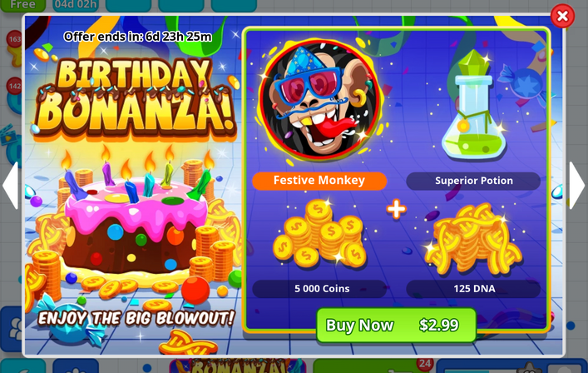Click the offer countdown timer text
The width and height of the screenshot is (588, 373).
pos(137,37)
